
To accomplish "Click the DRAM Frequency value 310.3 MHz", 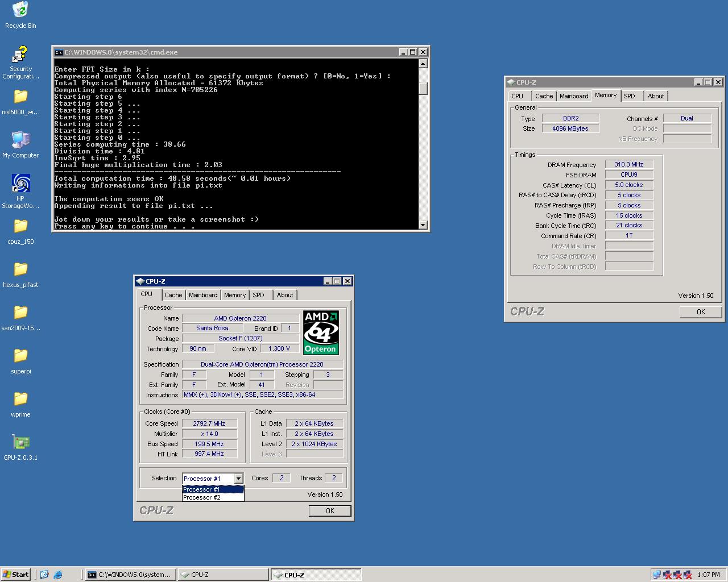I will [x=629, y=164].
